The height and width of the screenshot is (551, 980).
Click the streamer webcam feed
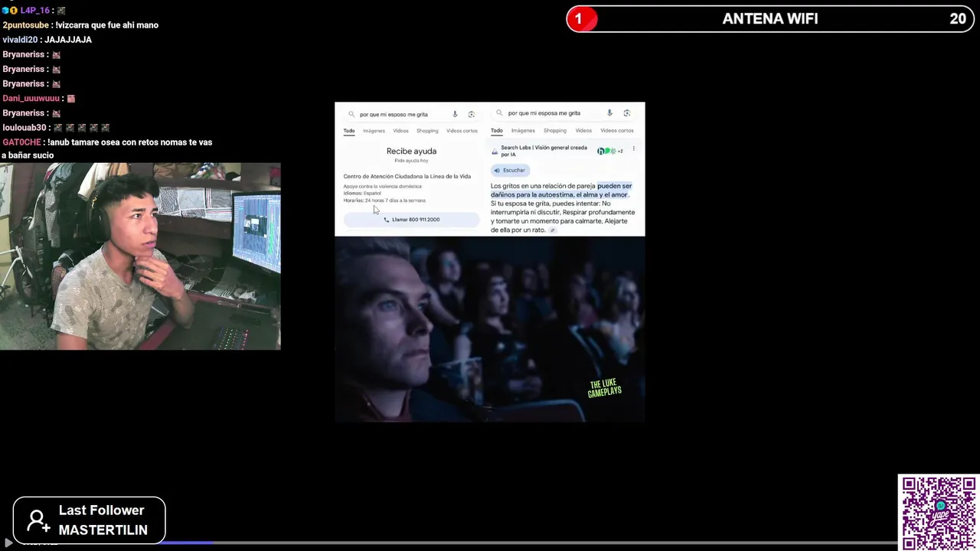[x=140, y=256]
